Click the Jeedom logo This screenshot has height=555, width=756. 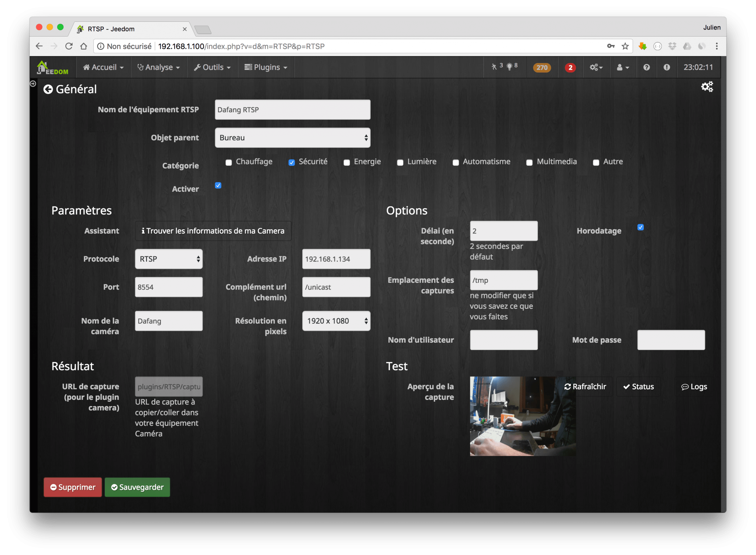click(x=52, y=68)
